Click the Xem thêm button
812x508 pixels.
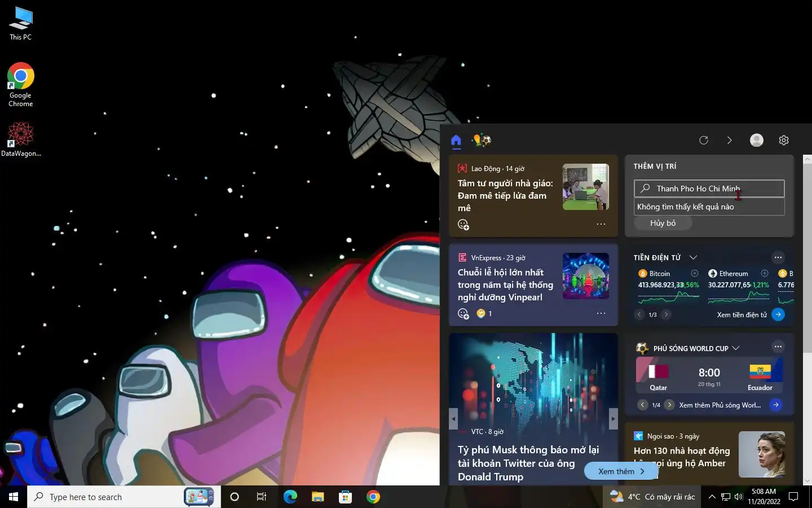coord(621,471)
